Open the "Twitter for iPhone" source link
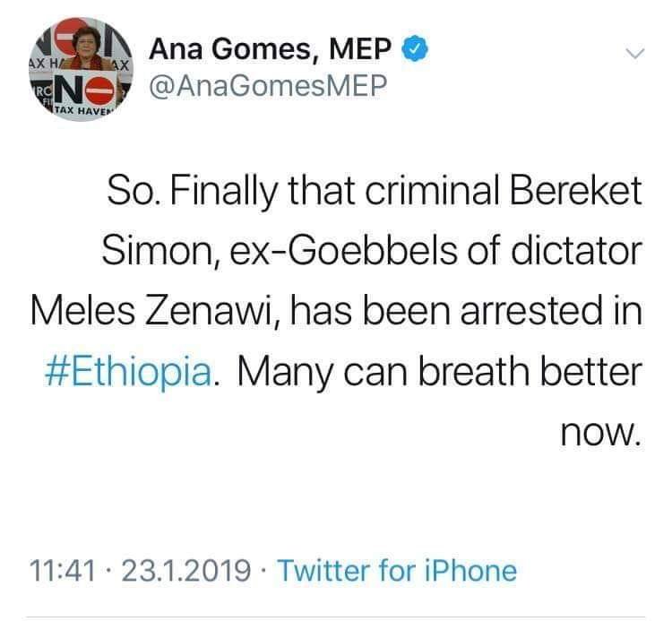672x621 pixels. click(396, 570)
